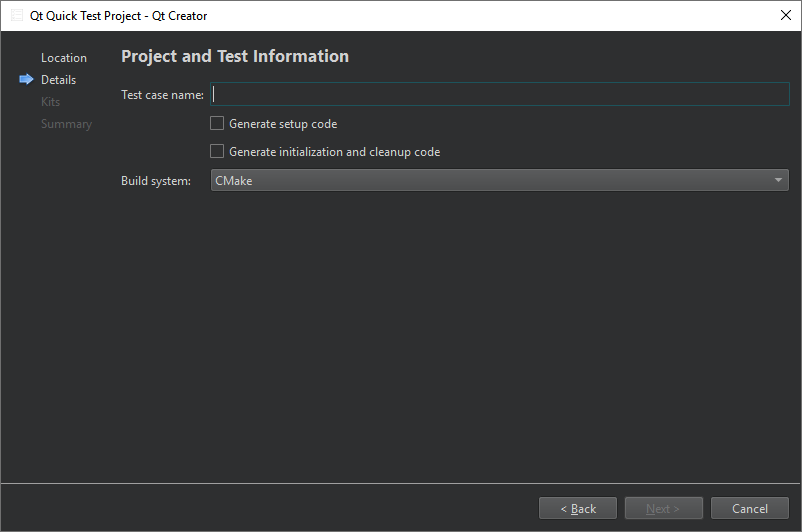802x532 pixels.
Task: Click 'Generate initialization and cleanup code' label text
Action: point(334,152)
